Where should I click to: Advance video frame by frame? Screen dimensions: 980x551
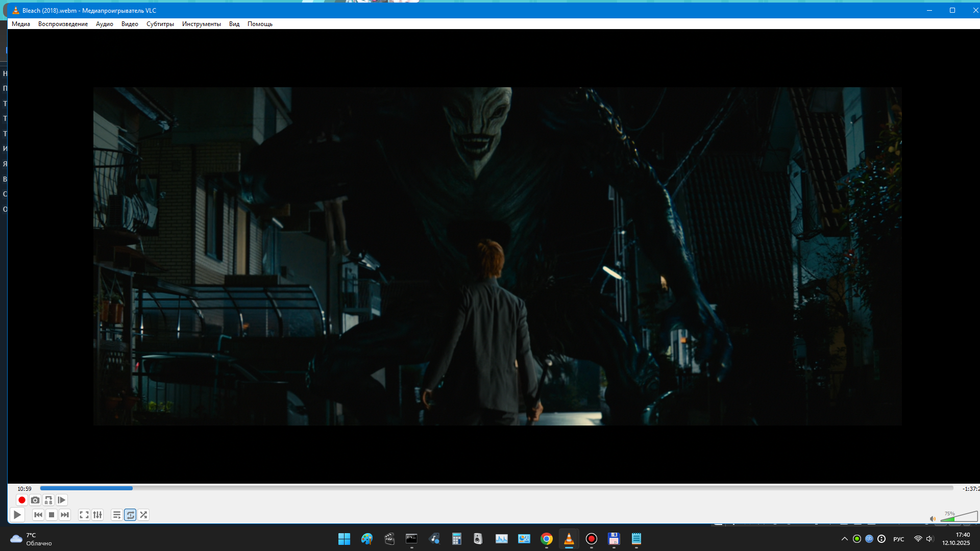[62, 500]
